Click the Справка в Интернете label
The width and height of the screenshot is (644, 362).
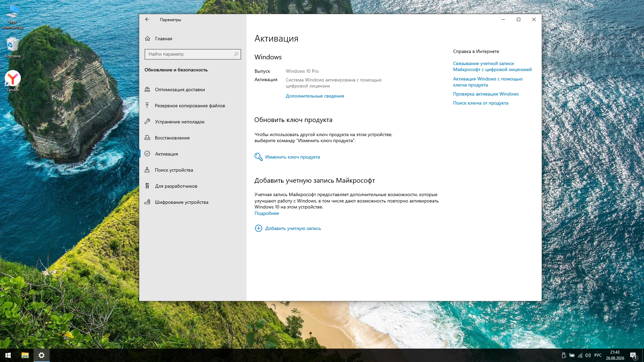(476, 51)
